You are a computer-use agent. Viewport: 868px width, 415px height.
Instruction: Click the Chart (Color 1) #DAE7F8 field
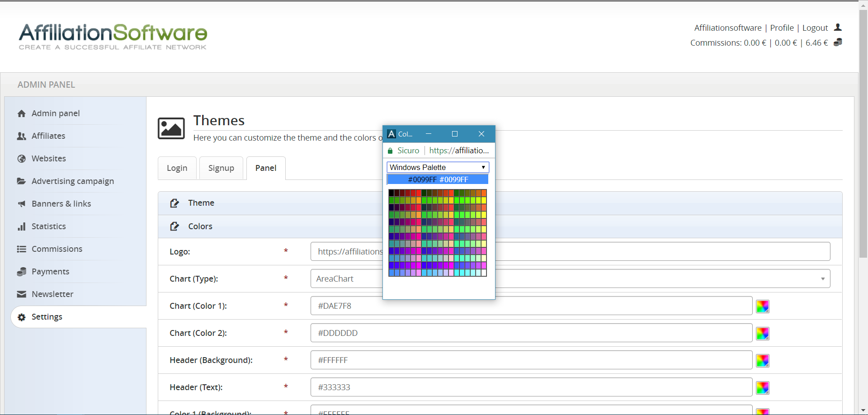point(531,306)
